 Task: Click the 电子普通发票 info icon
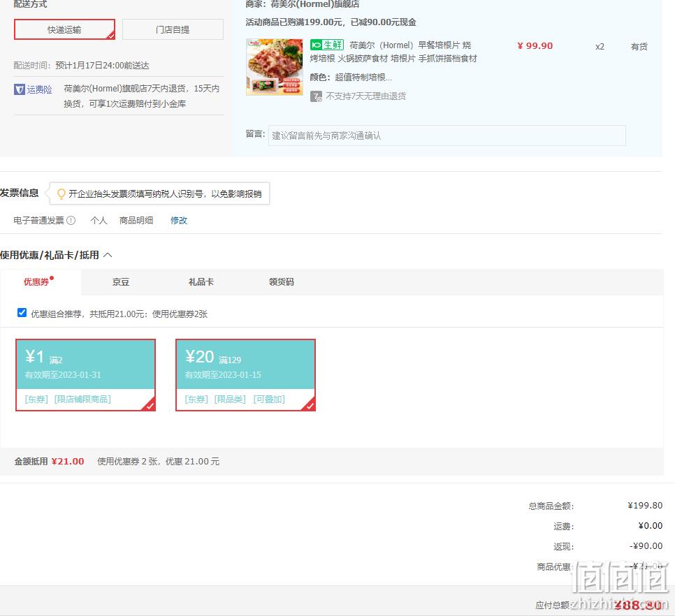pyautogui.click(x=71, y=220)
